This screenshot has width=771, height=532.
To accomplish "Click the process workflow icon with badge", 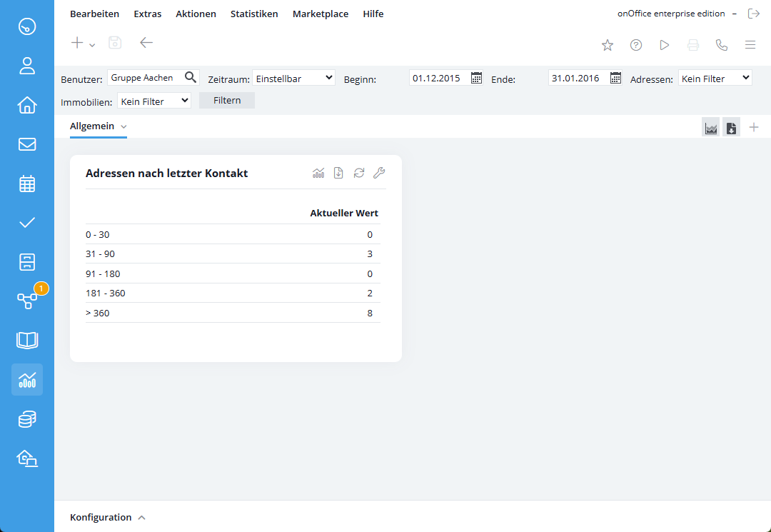I will [27, 301].
